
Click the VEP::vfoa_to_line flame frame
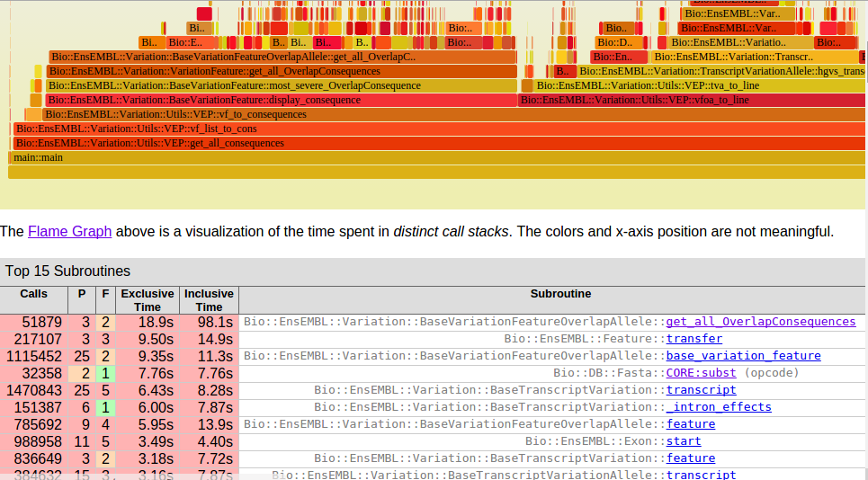[693, 100]
